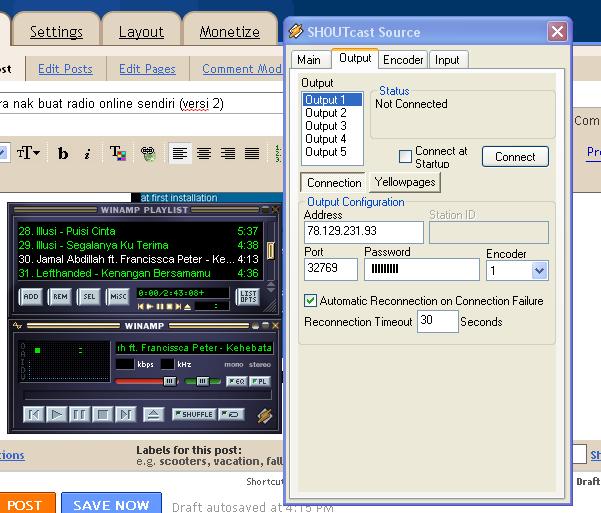Open the Connection sub-tab
Image resolution: width=601 pixels, height=513 pixels.
[x=334, y=183]
